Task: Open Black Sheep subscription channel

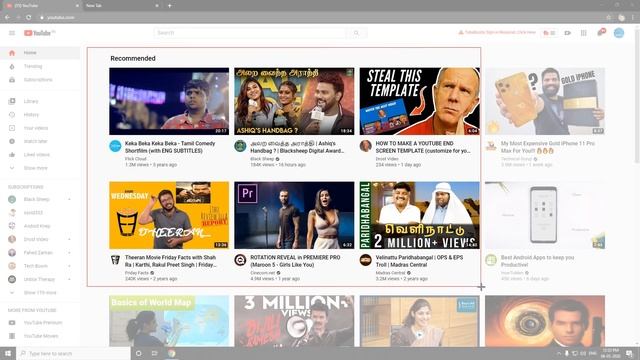Action: coord(40,199)
